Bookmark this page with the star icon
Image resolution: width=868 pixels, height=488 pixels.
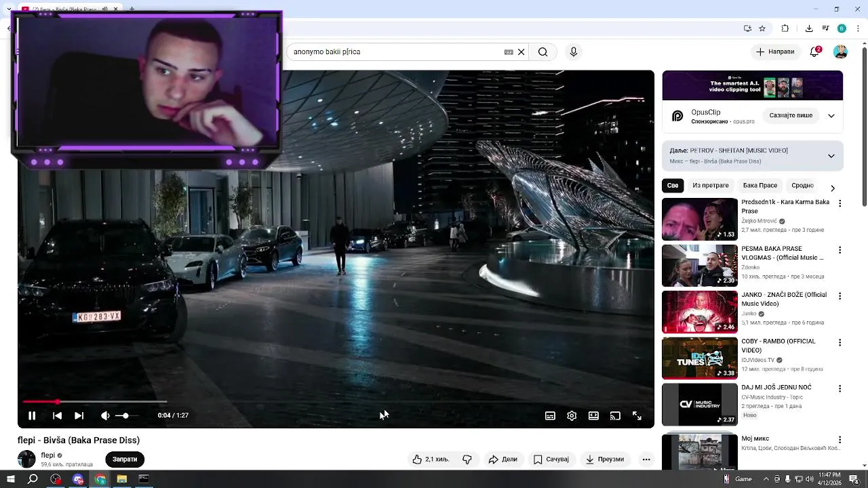762,28
